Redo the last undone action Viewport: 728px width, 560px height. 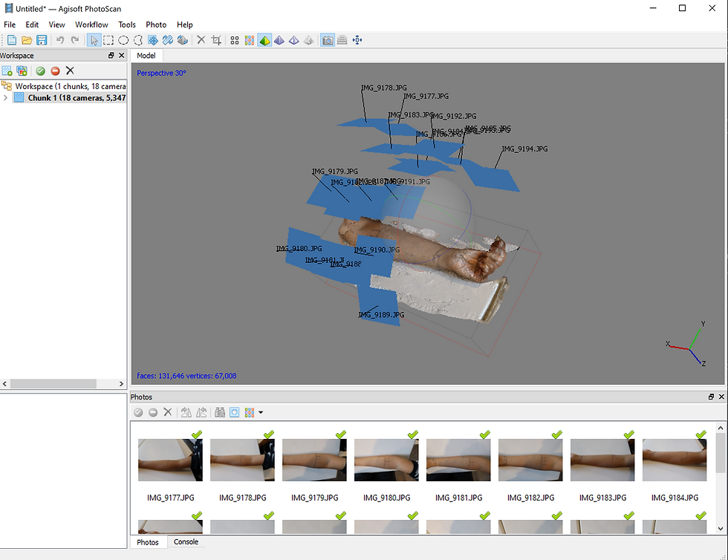click(x=75, y=40)
